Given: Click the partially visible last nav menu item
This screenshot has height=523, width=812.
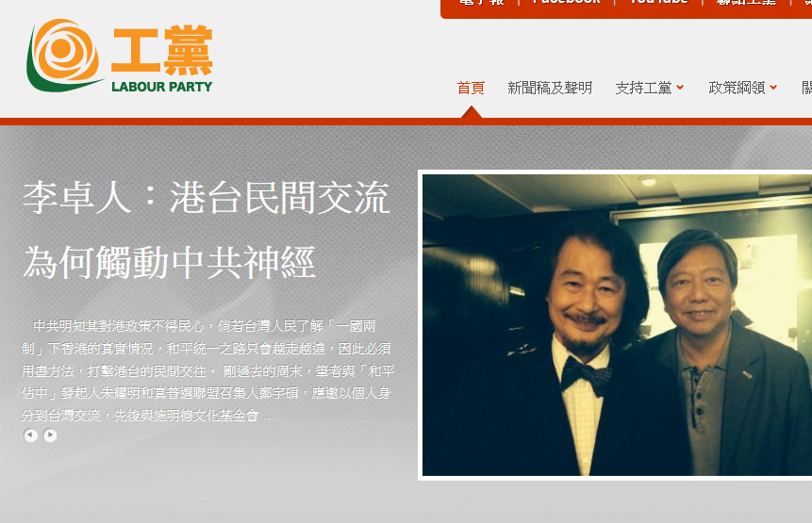Looking at the screenshot, I should point(807,88).
